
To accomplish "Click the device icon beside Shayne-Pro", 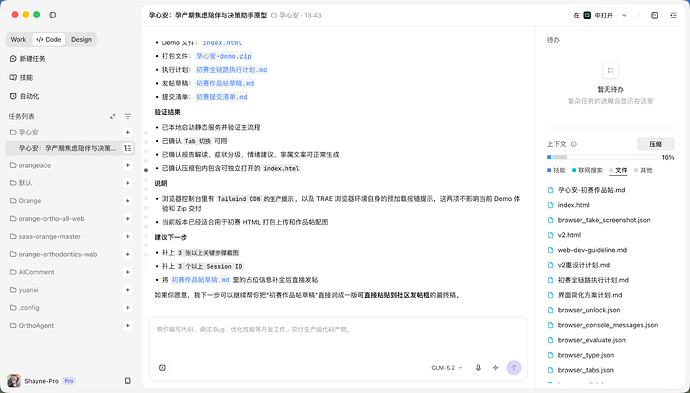I will click(128, 381).
